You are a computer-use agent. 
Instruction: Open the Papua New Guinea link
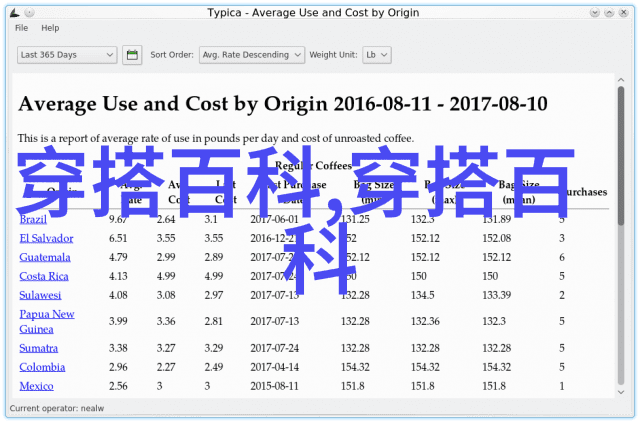click(x=46, y=320)
